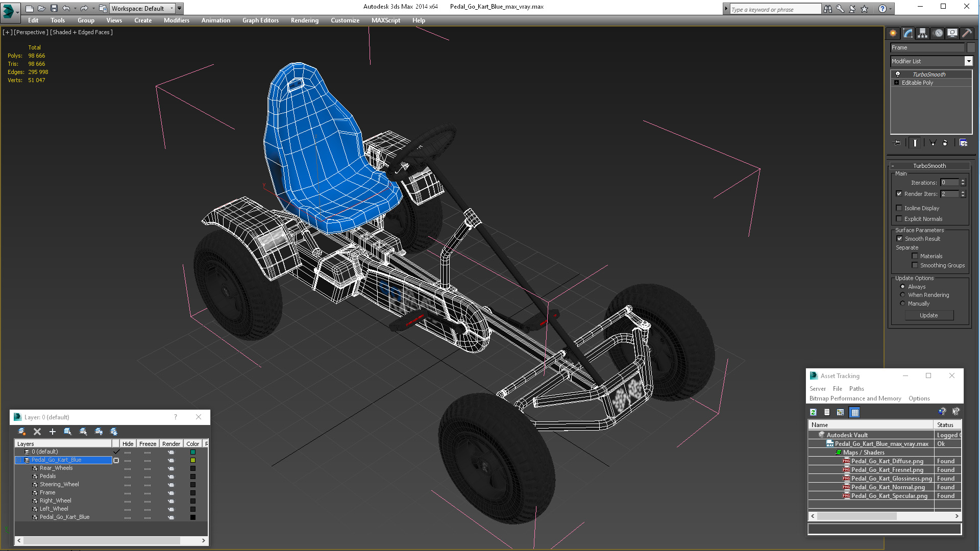Image resolution: width=980 pixels, height=551 pixels.
Task: Click the Pin Stack icon
Action: coord(897,143)
